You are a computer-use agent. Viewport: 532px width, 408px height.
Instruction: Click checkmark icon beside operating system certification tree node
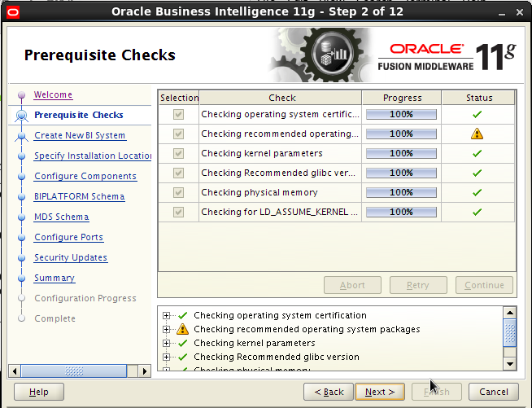point(183,316)
